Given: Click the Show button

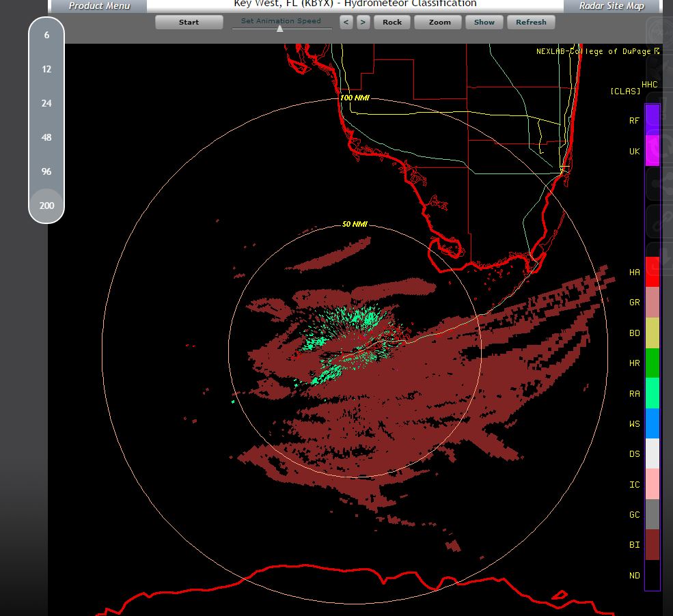Looking at the screenshot, I should (484, 22).
